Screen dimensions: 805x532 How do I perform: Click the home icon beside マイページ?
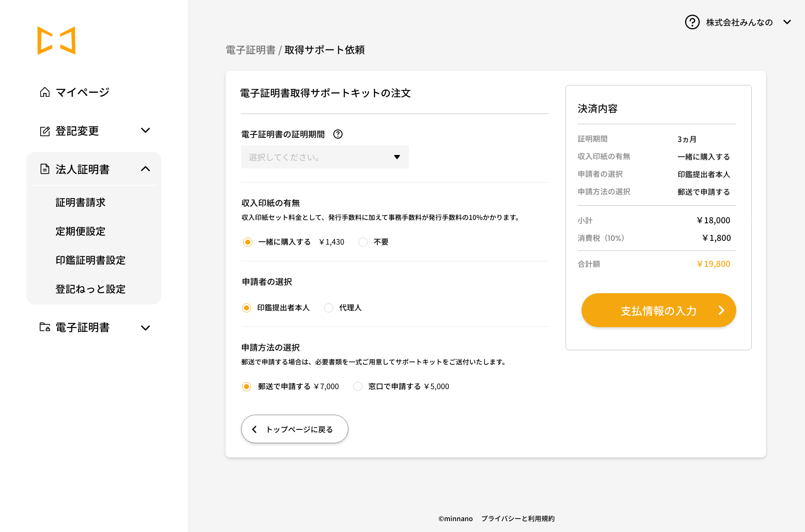tap(45, 92)
